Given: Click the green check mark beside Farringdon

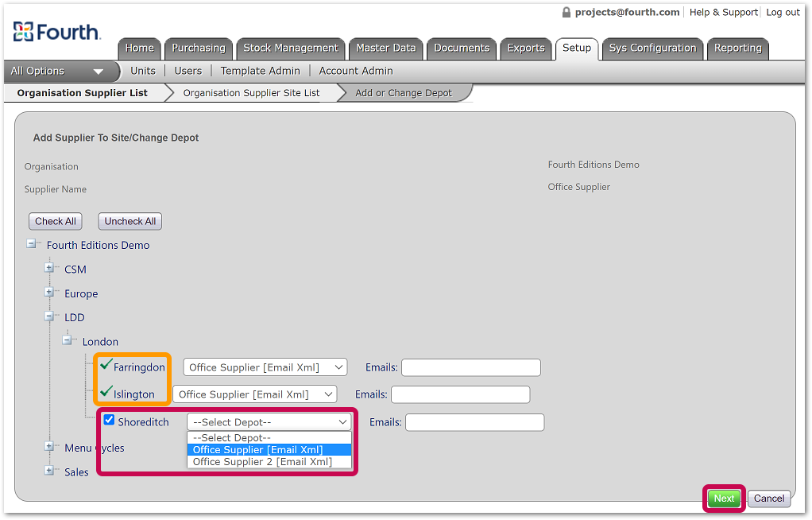Looking at the screenshot, I should click(x=106, y=365).
